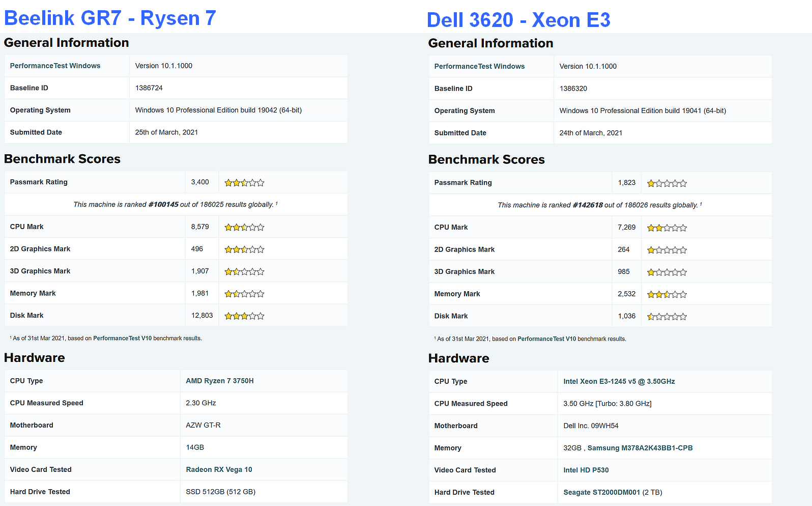Click Dell Memory Mark star rating
812x506 pixels.
point(667,294)
